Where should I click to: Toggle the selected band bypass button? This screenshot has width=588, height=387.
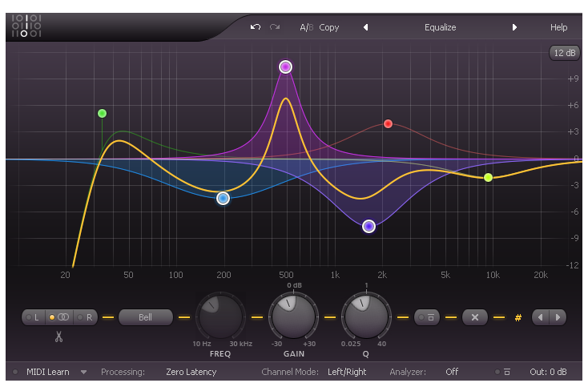tap(427, 317)
